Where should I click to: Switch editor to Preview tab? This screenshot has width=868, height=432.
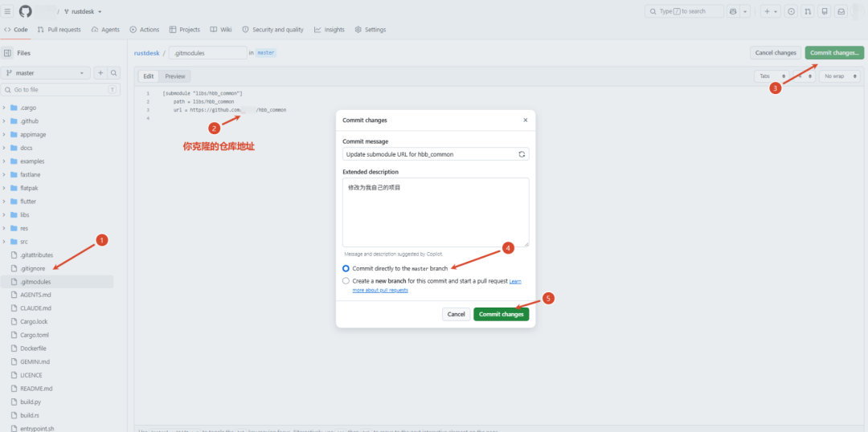pos(175,76)
